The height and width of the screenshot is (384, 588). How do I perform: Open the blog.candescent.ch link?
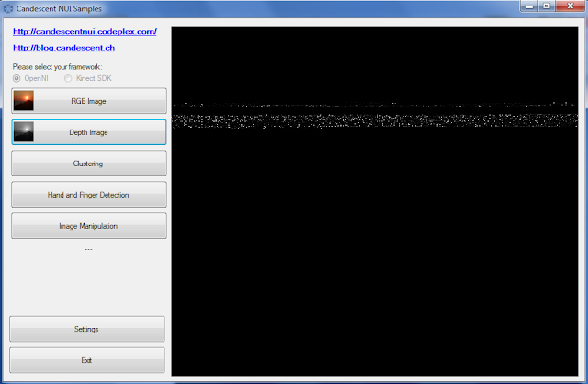(63, 48)
